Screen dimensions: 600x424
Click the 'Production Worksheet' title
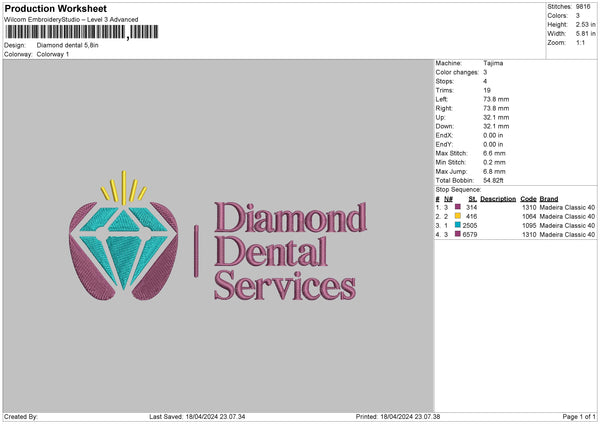pos(55,8)
